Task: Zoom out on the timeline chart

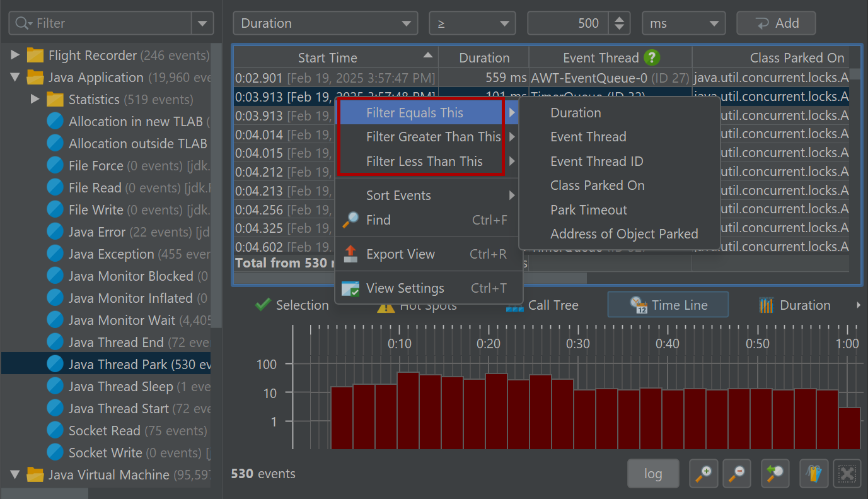Action: pyautogui.click(x=736, y=473)
